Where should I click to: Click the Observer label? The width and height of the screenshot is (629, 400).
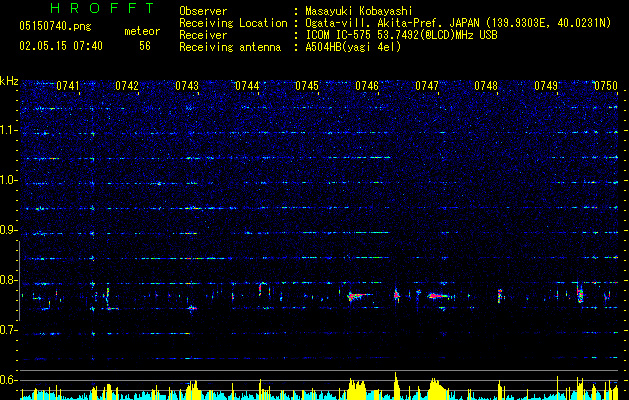(x=203, y=11)
